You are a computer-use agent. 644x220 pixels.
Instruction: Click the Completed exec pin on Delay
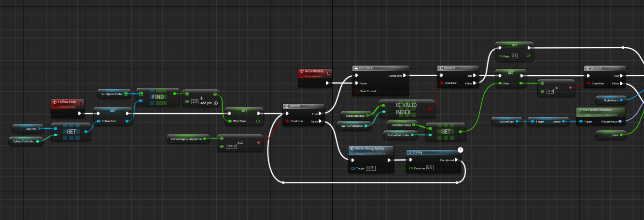tap(457, 160)
